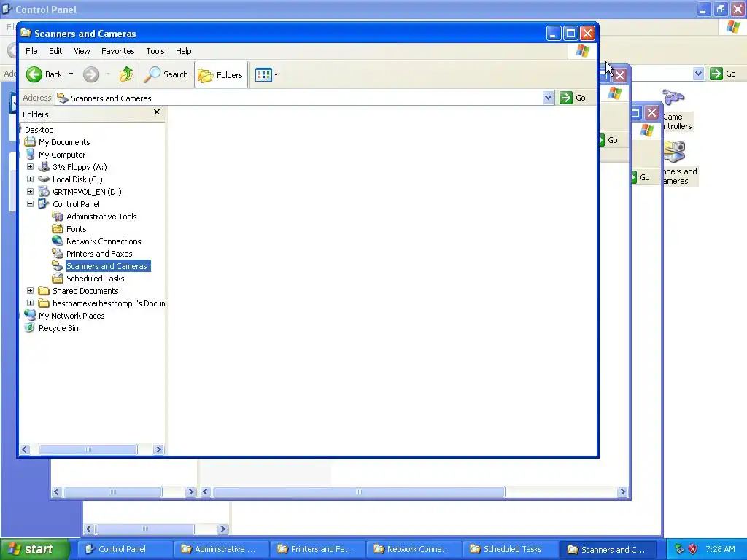
Task: Close the Folders pane with X
Action: pos(157,112)
